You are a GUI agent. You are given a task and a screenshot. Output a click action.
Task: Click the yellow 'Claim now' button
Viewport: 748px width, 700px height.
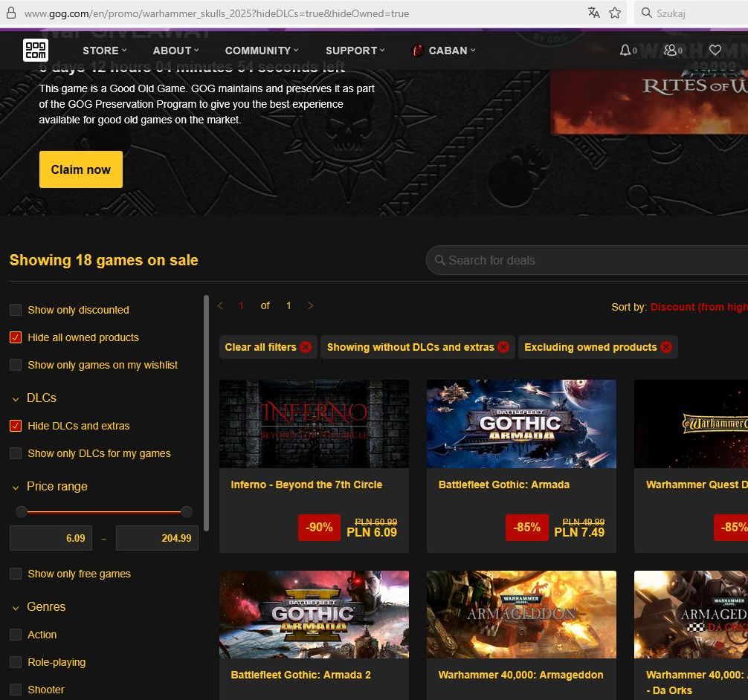coord(81,169)
